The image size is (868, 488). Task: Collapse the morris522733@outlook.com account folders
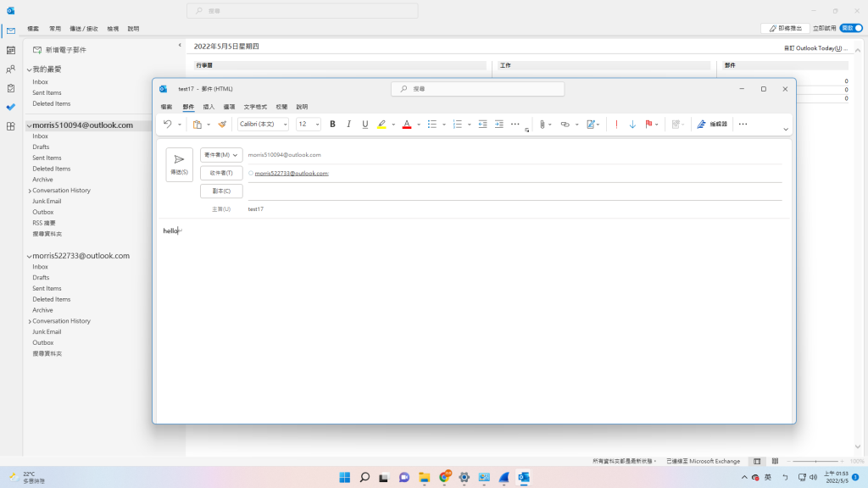pos(30,256)
